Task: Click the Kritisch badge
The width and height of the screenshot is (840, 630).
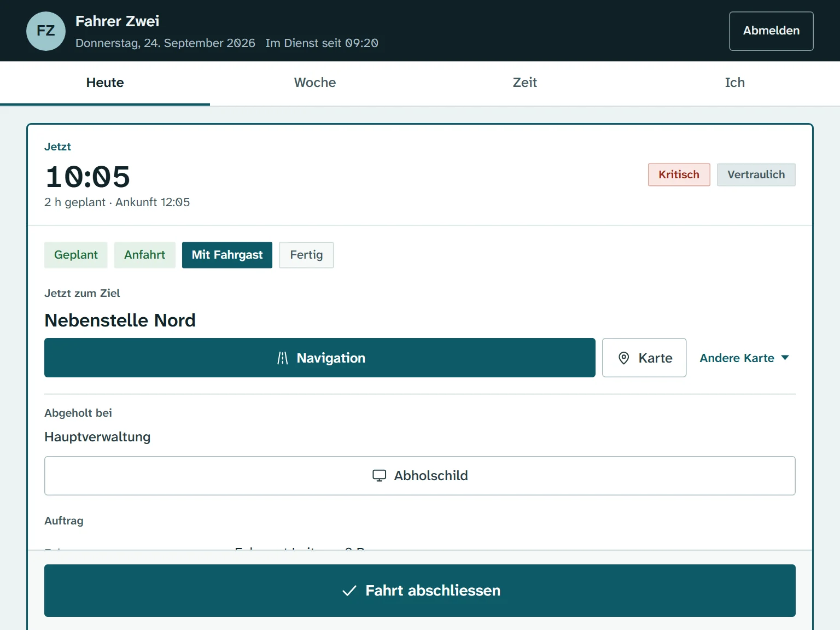Action: pyautogui.click(x=679, y=174)
